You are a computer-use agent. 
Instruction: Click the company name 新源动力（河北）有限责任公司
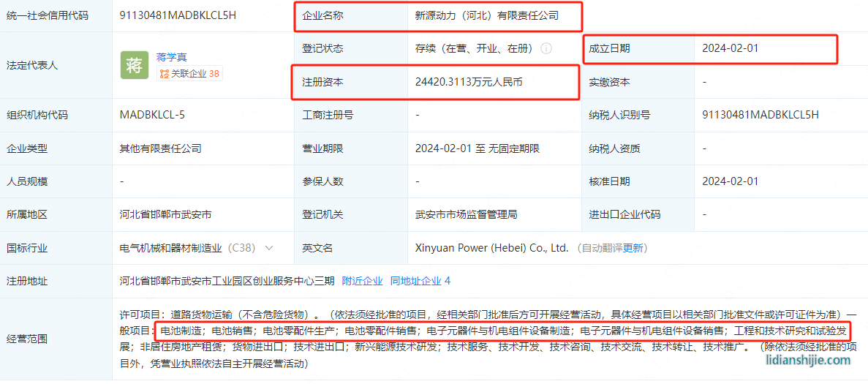tap(487, 15)
